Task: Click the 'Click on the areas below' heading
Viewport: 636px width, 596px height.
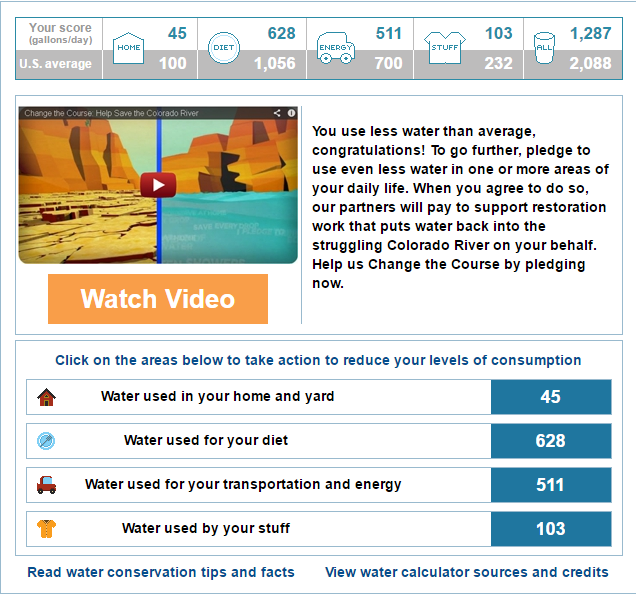Action: coord(318,360)
